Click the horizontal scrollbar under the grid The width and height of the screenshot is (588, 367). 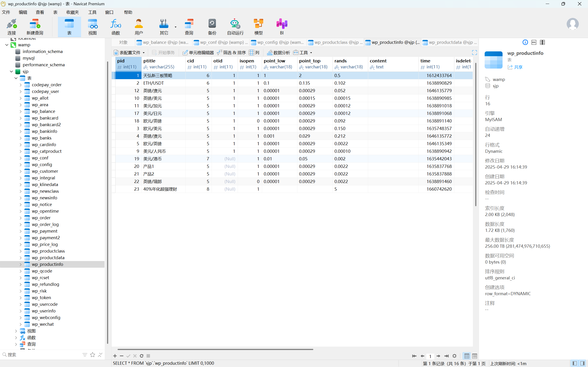pyautogui.click(x=215, y=349)
